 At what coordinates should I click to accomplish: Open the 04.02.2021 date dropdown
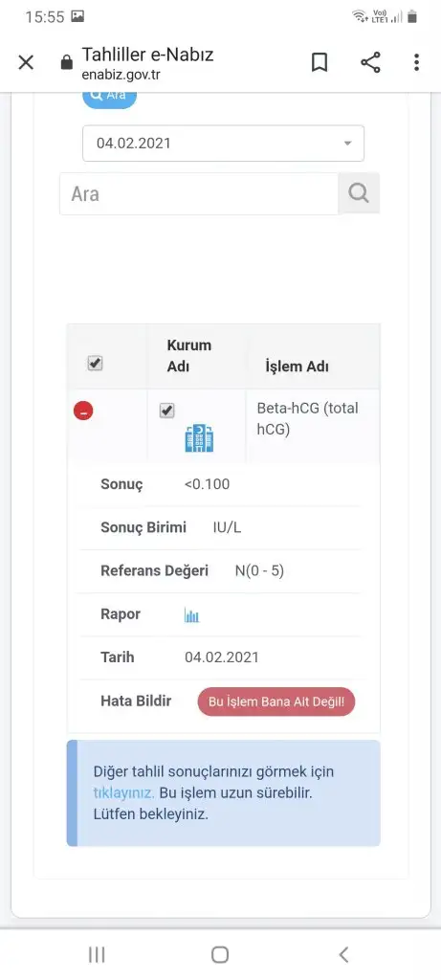(223, 144)
